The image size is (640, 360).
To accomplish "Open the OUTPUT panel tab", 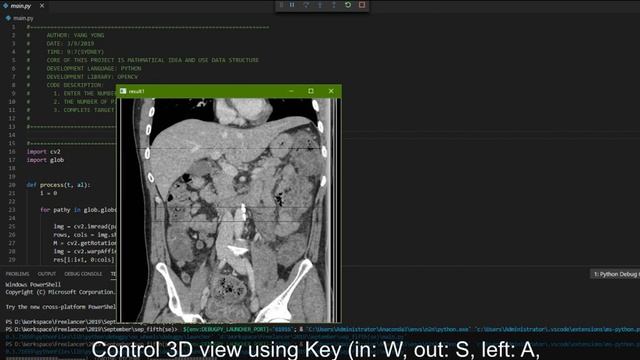I will pyautogui.click(x=47, y=274).
